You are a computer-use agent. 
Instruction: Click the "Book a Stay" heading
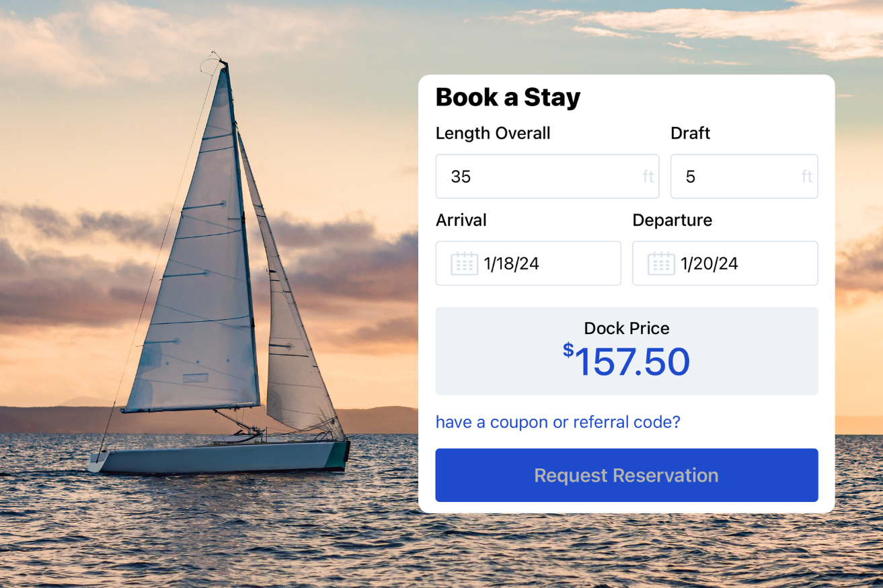508,97
